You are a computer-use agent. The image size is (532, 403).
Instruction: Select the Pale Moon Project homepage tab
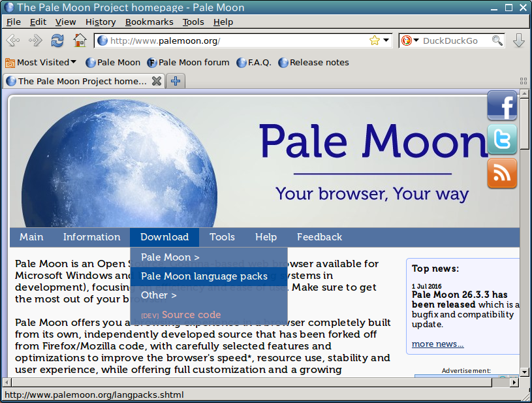(x=84, y=81)
